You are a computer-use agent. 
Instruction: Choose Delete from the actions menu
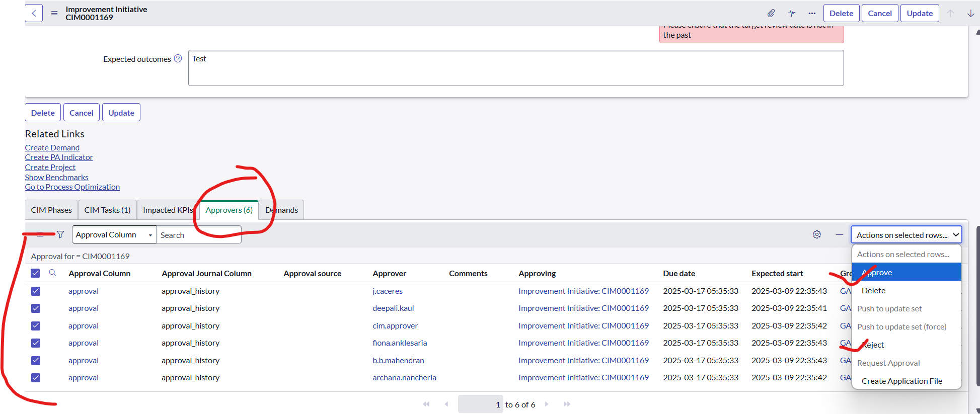click(907, 290)
